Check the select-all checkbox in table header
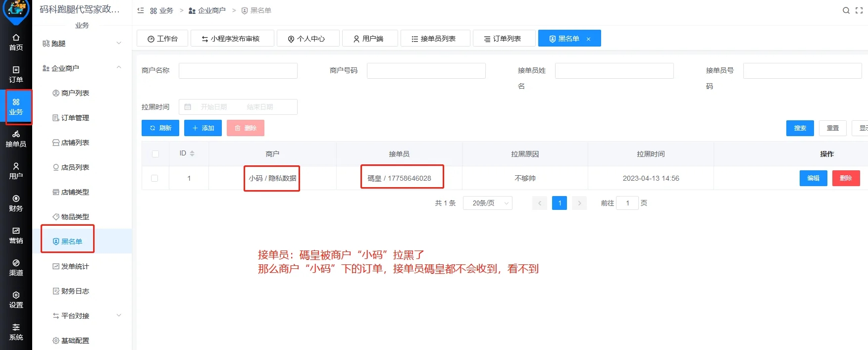The width and height of the screenshot is (868, 350). [x=155, y=154]
